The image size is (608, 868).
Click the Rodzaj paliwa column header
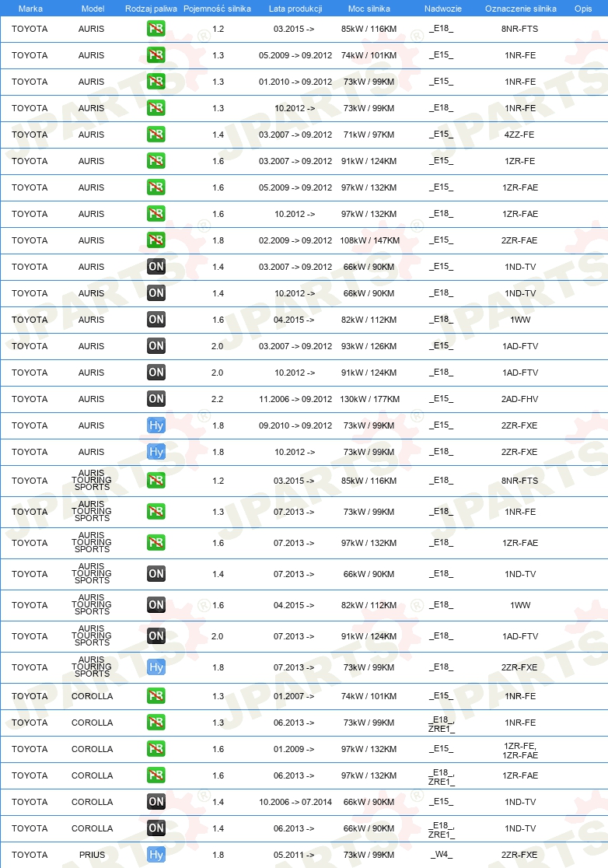[151, 9]
